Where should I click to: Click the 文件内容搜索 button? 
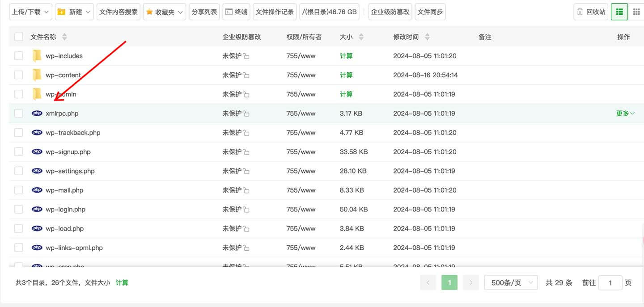(x=119, y=12)
